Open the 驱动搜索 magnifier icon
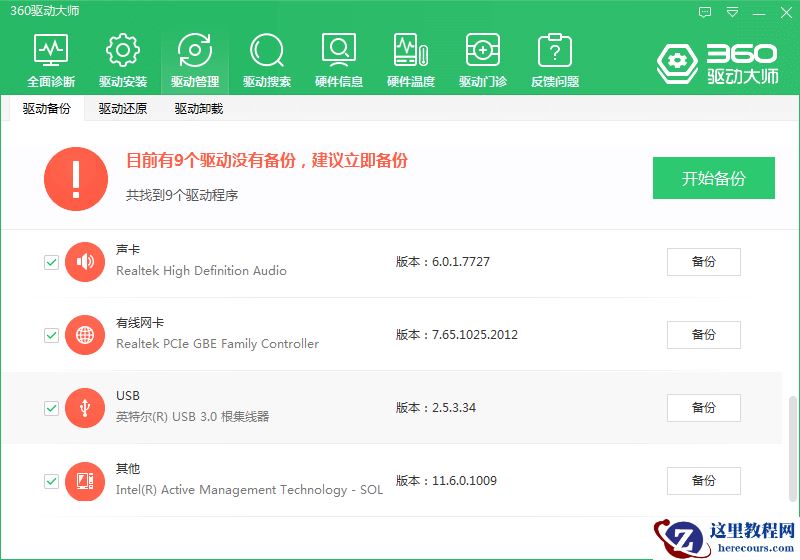This screenshot has width=800, height=560. tap(267, 60)
